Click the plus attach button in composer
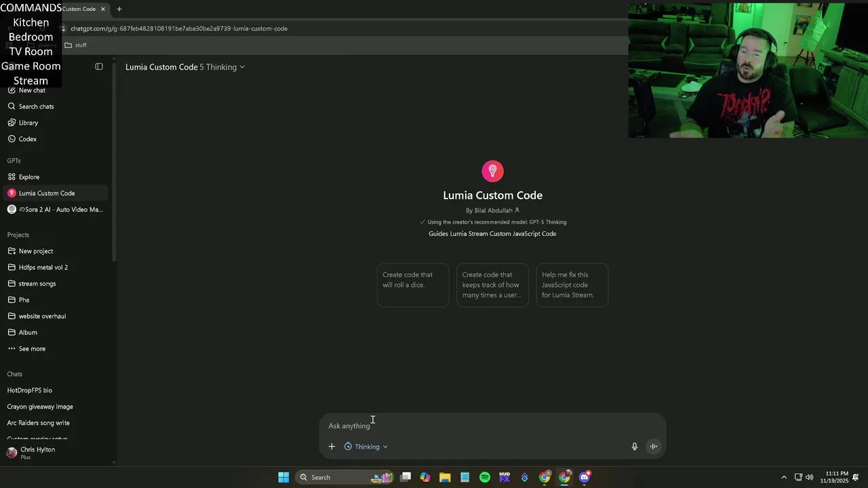This screenshot has height=488, width=868. [x=332, y=447]
